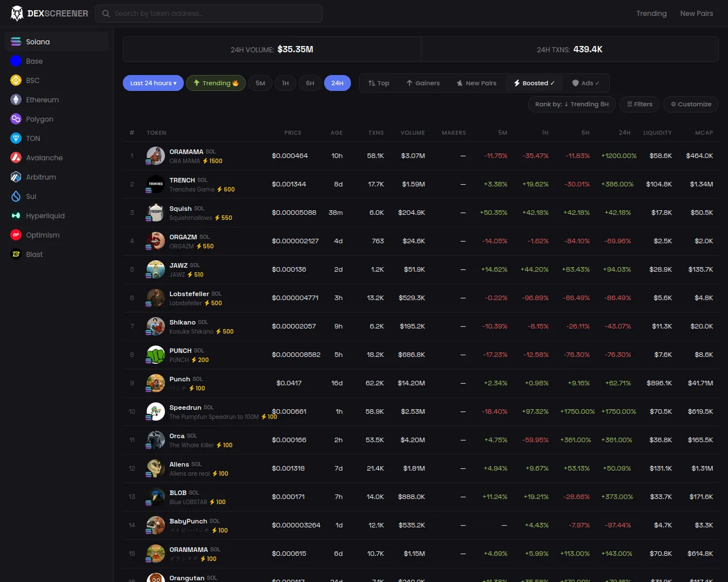The height and width of the screenshot is (582, 728).
Task: Click Punch's $41.71M market cap
Action: [700, 383]
